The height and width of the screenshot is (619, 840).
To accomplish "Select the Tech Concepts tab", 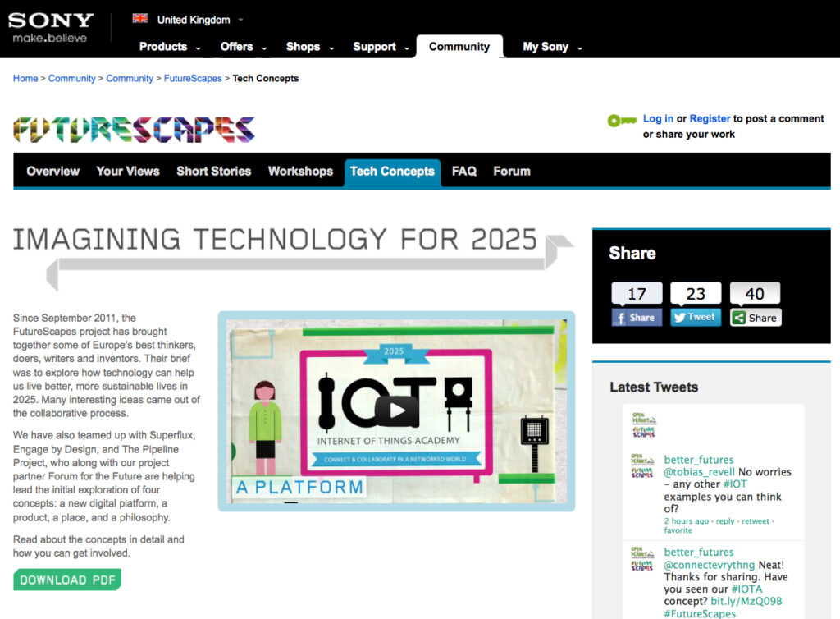I will [x=392, y=172].
